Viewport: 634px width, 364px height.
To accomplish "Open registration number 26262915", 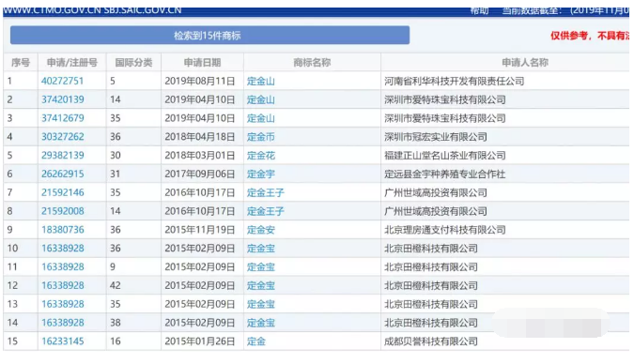I will (x=62, y=174).
